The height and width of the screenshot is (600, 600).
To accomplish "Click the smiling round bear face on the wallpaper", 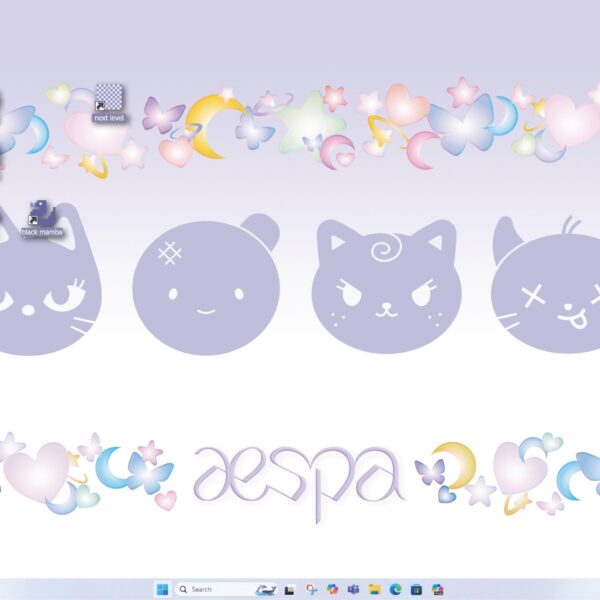I will 206,290.
